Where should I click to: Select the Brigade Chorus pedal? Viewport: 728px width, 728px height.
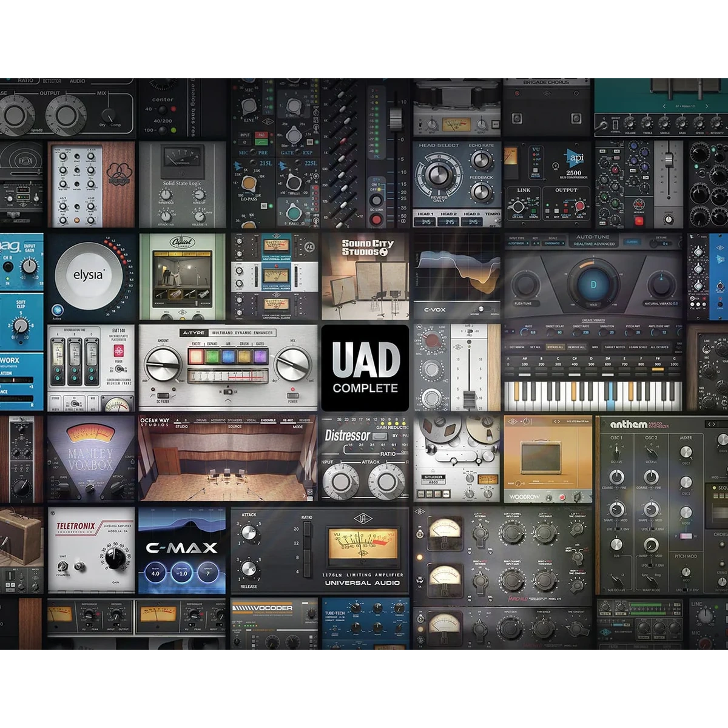[x=546, y=107]
